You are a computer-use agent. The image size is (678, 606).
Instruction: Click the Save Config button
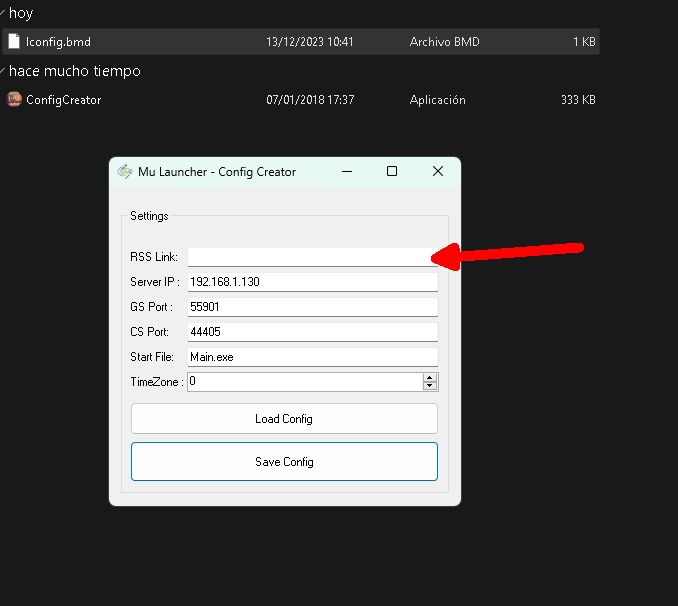click(x=284, y=462)
